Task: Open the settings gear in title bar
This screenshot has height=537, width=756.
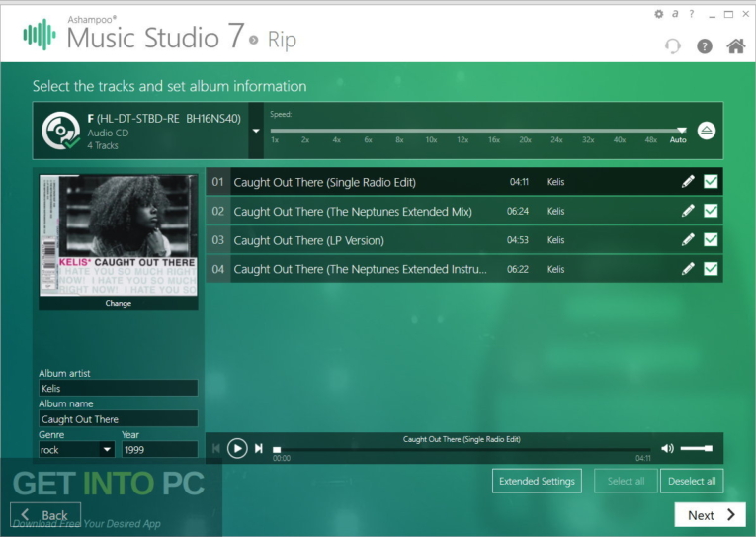Action: pyautogui.click(x=658, y=14)
